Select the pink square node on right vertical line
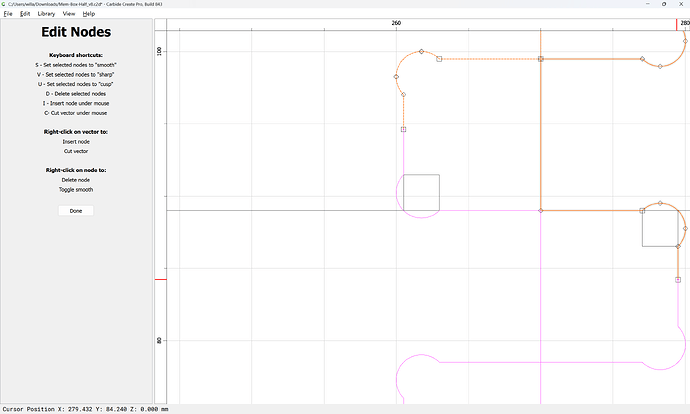The height and width of the screenshot is (414, 690). point(678,280)
